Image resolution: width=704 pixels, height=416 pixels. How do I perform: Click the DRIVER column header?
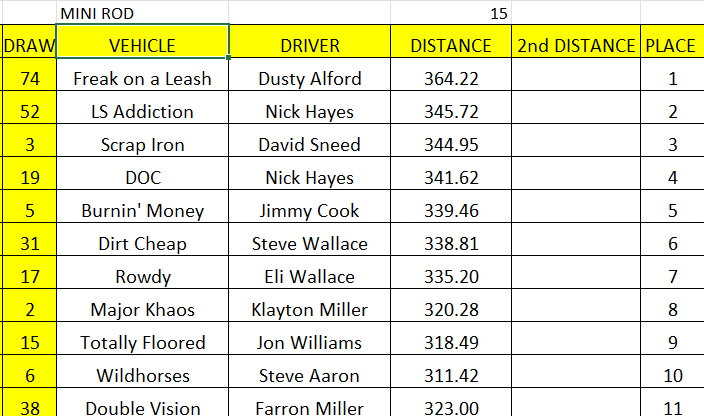tap(309, 45)
